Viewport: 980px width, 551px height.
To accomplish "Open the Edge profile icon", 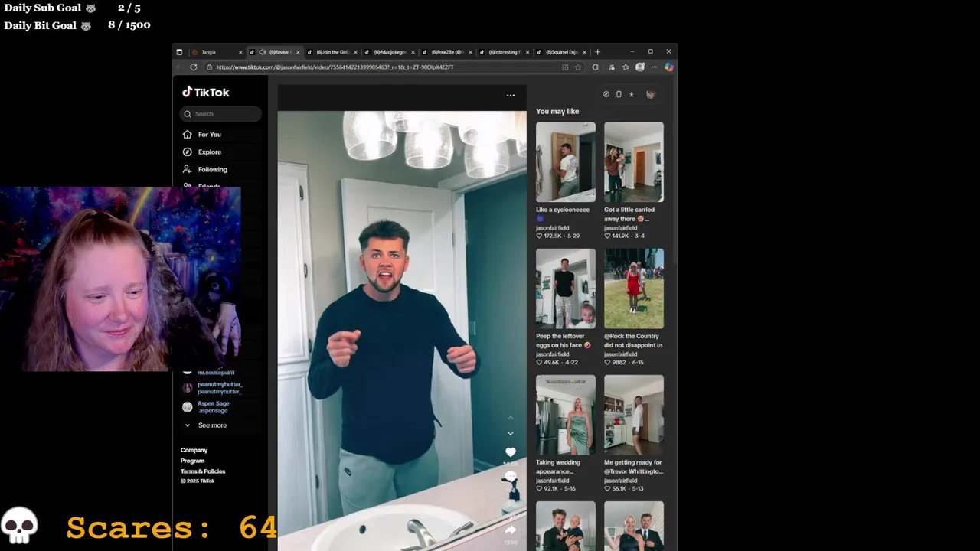I will 640,67.
